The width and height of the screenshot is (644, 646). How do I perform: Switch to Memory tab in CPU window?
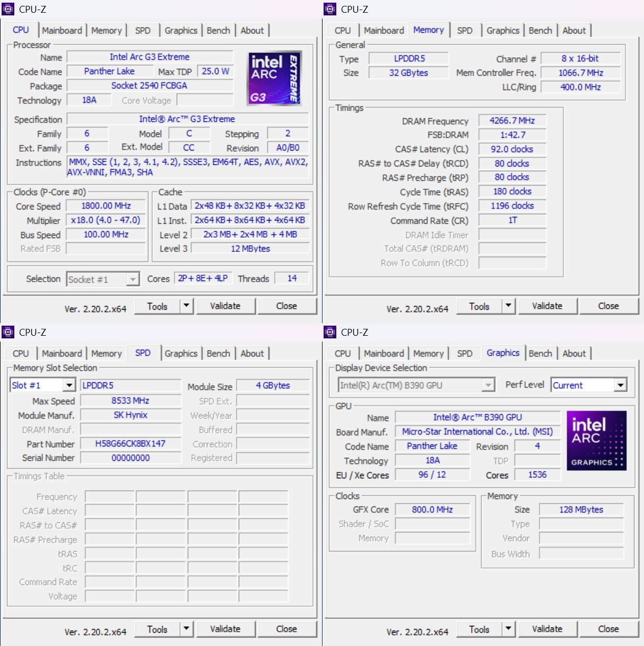click(107, 30)
